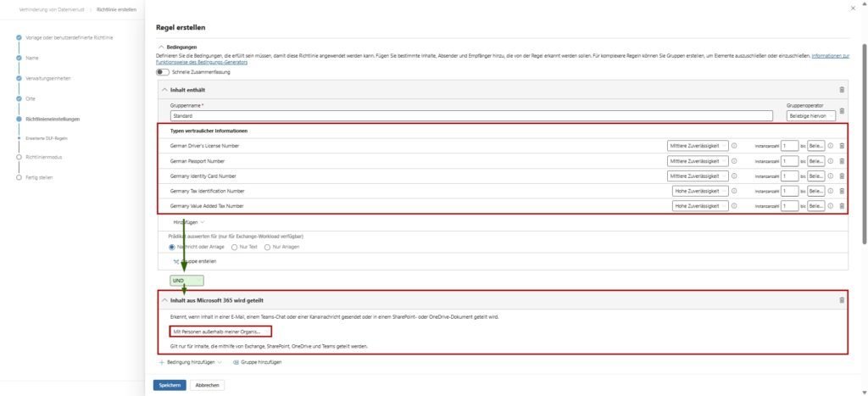This screenshot has width=868, height=396.
Task: Show confidence info for Germany Identity Card Number
Action: coord(734,176)
